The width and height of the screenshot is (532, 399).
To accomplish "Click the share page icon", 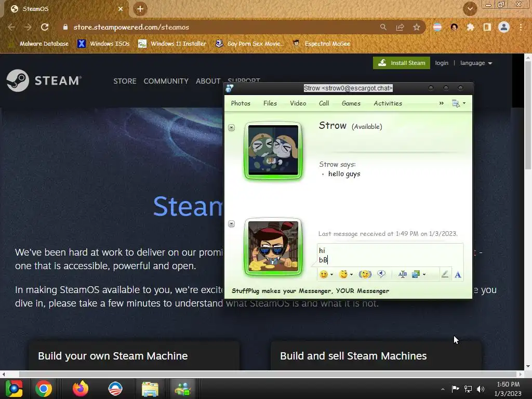I will pos(400,27).
